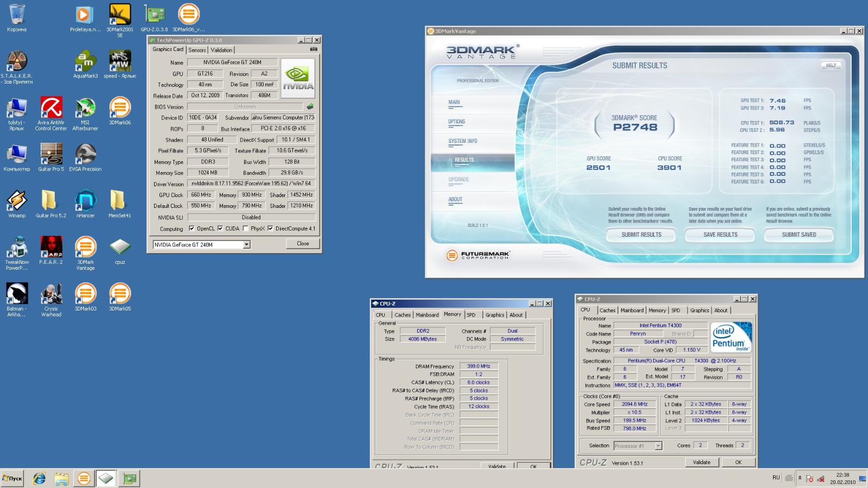Image resolution: width=868 pixels, height=488 pixels.
Task: Open the nHancer desktop shortcut
Action: (85, 205)
